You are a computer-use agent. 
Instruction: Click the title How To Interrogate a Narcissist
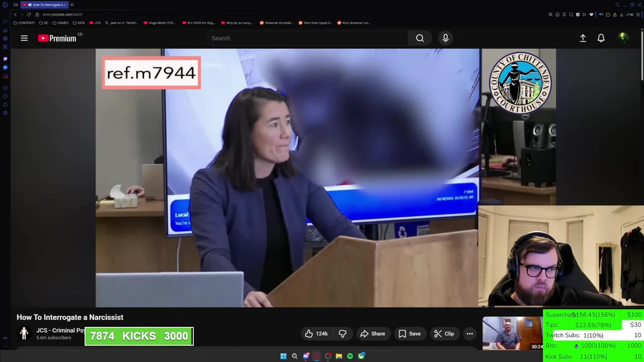click(x=70, y=317)
